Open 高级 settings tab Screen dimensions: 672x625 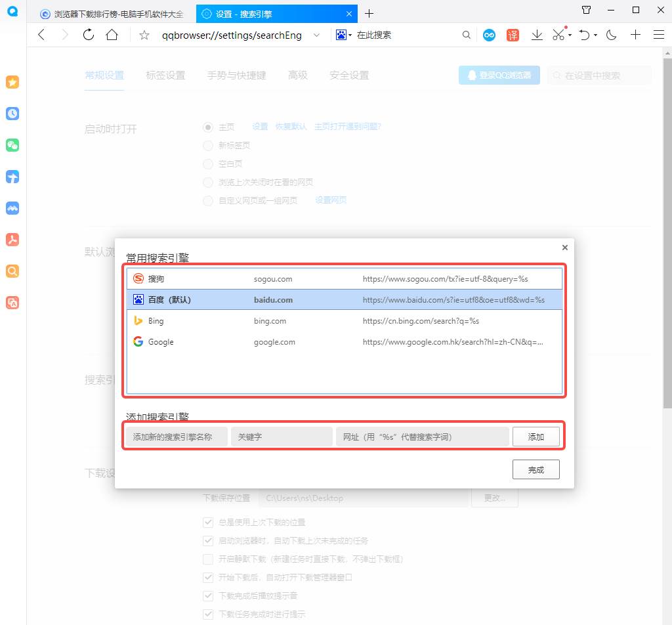(x=298, y=75)
